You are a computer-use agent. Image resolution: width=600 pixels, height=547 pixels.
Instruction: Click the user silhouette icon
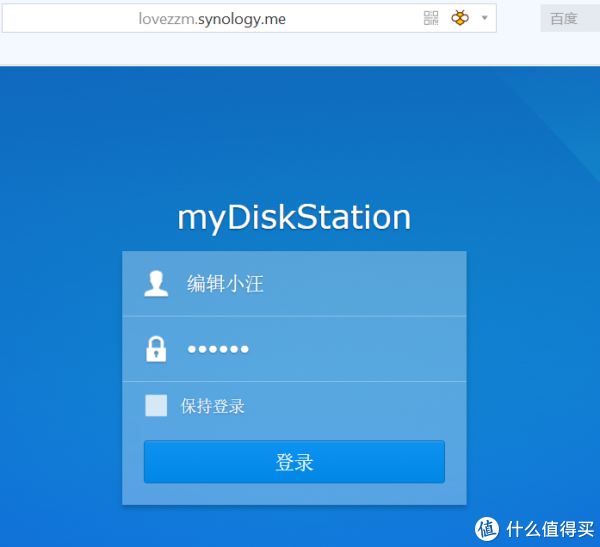[x=156, y=284]
